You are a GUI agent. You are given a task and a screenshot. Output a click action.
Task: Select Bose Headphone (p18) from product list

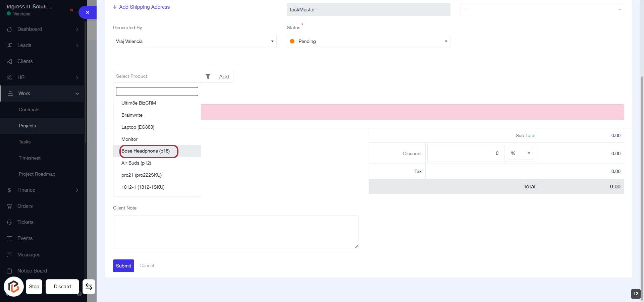[146, 151]
